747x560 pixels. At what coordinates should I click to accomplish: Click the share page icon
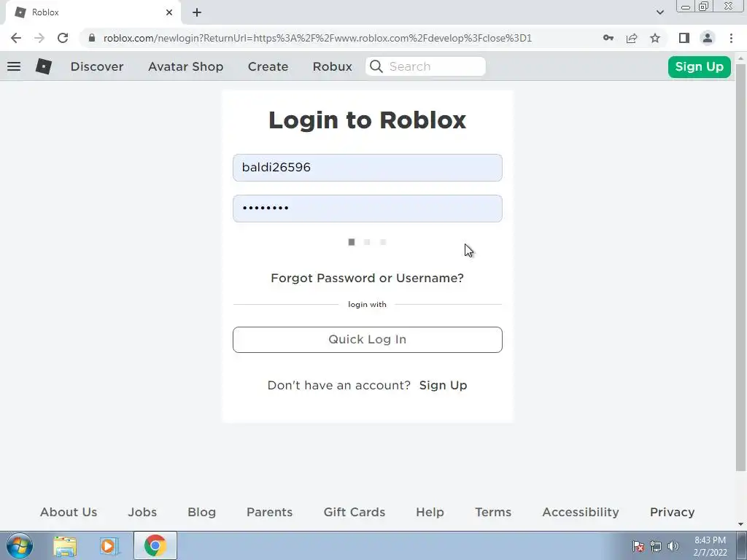[x=632, y=38]
